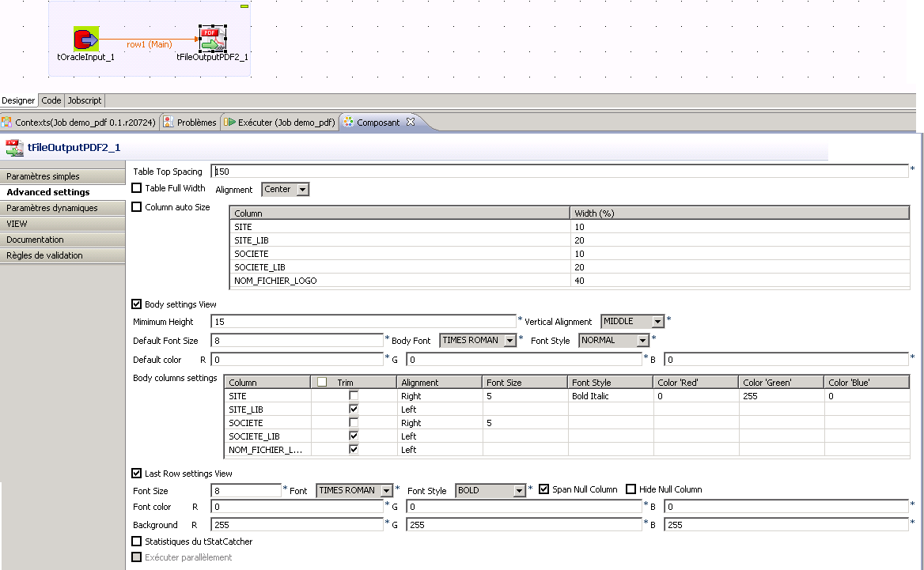Check Trim for the SOCIETE row
This screenshot has width=924, height=570.
click(x=354, y=422)
